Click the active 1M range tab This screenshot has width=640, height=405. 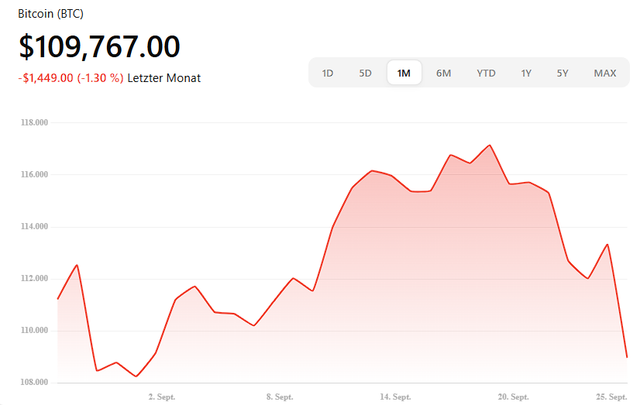point(404,73)
